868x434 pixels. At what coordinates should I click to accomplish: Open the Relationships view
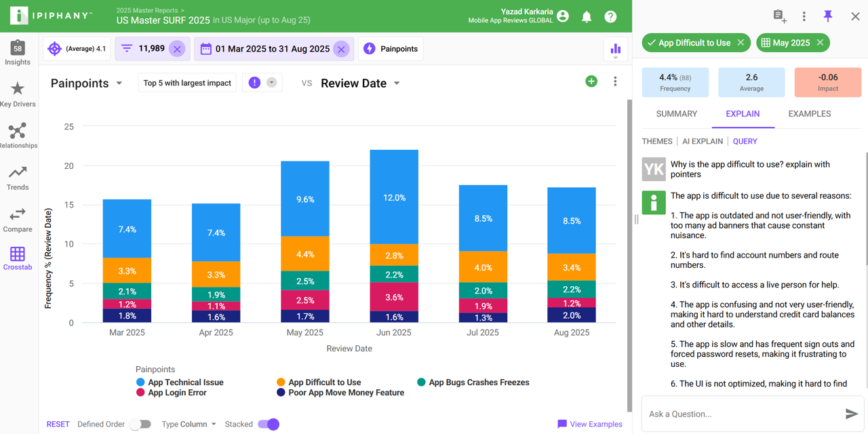(18, 134)
